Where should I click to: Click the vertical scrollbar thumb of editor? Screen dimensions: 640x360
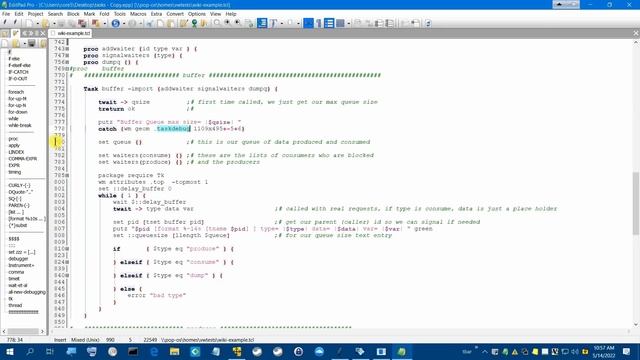636,203
